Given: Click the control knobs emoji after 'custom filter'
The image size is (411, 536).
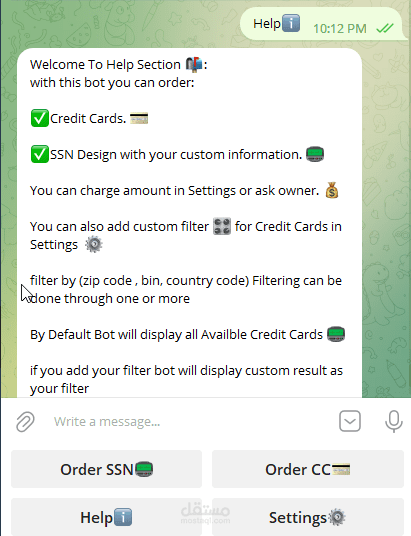Looking at the screenshot, I should (222, 226).
